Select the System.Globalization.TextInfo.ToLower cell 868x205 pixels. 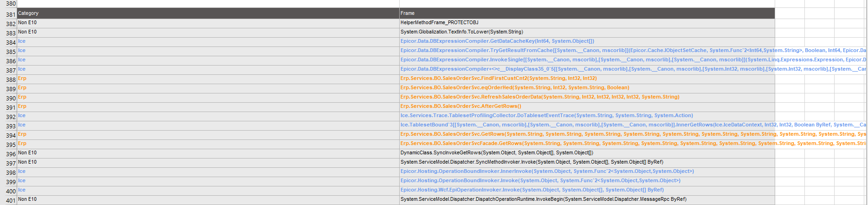pos(587,32)
